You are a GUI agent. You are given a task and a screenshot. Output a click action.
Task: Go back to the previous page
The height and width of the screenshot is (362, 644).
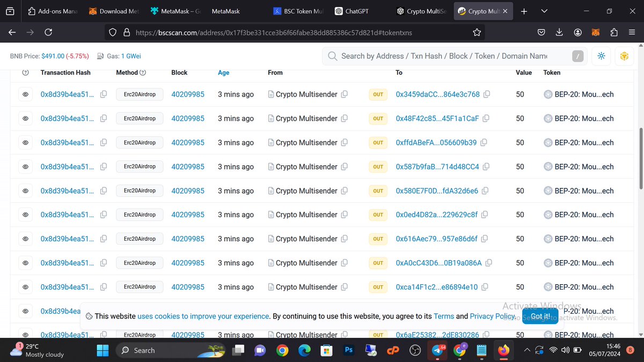point(12,33)
